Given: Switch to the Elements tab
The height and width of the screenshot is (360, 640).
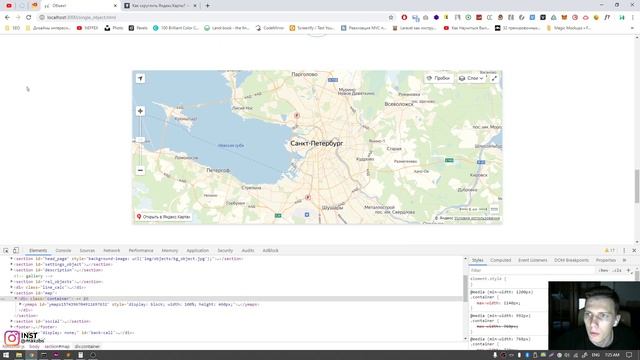Looking at the screenshot, I should coord(38,250).
